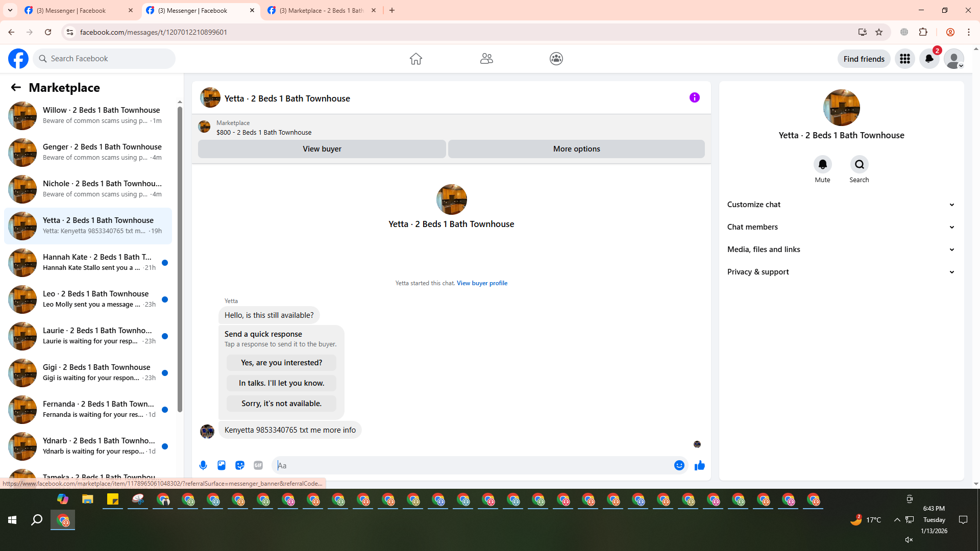The image size is (980, 551).
Task: Send a thumbs up like
Action: [699, 465]
